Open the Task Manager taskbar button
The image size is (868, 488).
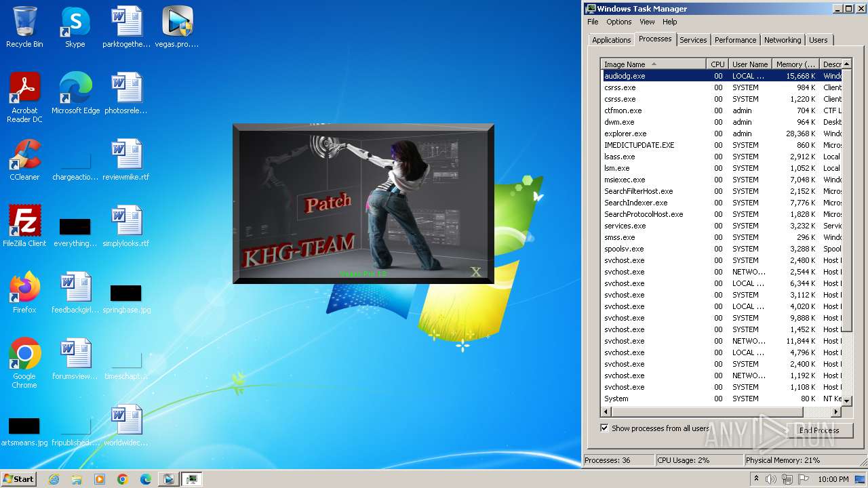click(x=192, y=479)
